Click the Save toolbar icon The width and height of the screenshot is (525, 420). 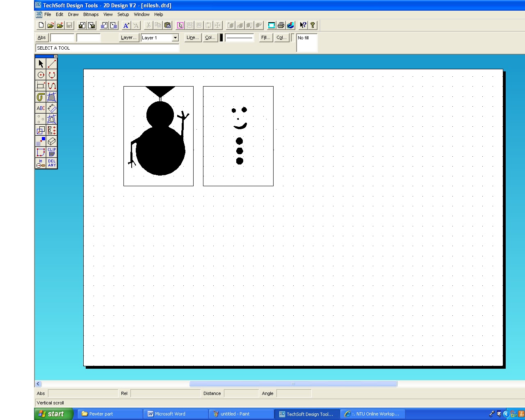(x=69, y=25)
